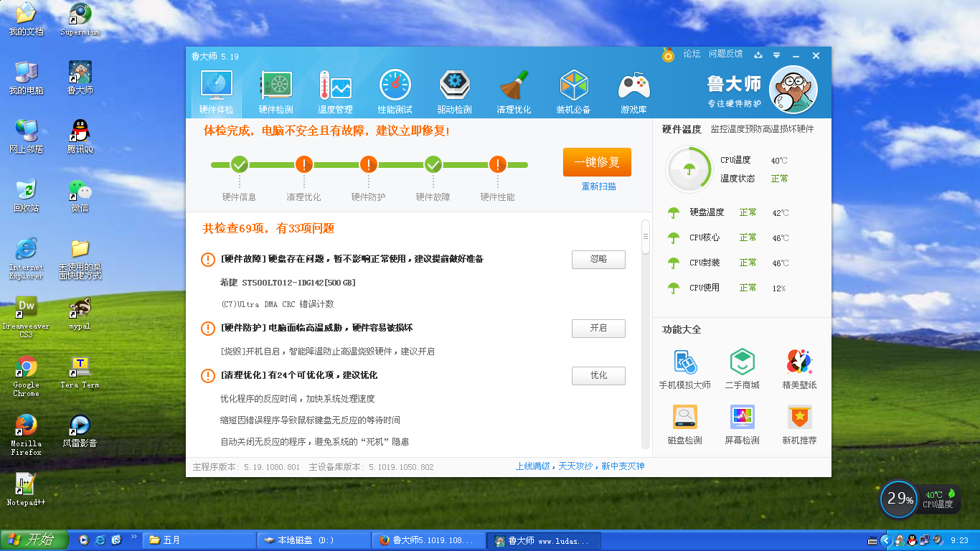Click the 忽略 ignore button for disk issue

pyautogui.click(x=598, y=259)
